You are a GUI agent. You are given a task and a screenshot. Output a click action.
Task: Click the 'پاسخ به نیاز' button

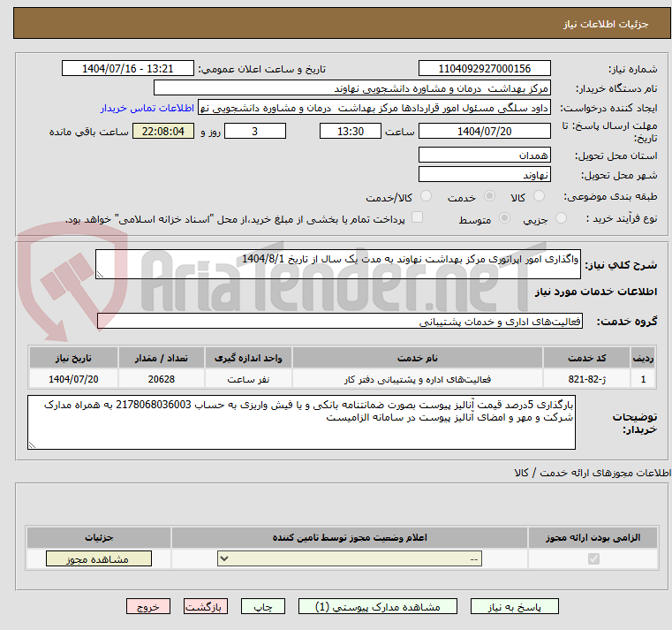tap(514, 607)
